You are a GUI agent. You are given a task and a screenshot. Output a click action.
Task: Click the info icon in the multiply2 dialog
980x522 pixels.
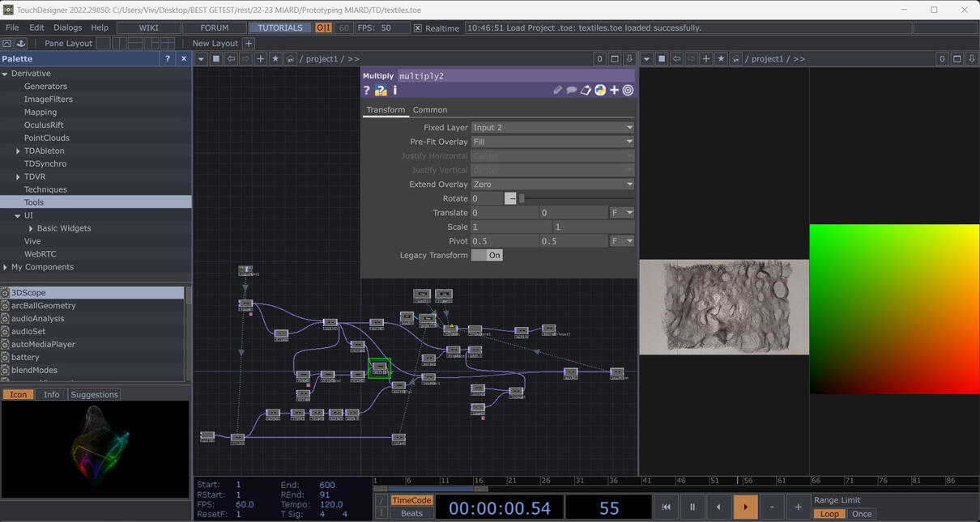395,90
